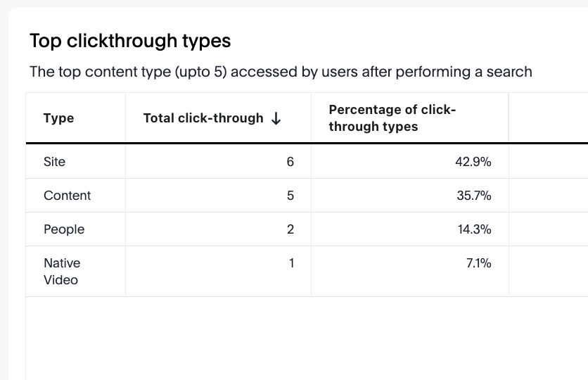The image size is (588, 380).
Task: Click the description text below the heading
Action: pos(281,72)
